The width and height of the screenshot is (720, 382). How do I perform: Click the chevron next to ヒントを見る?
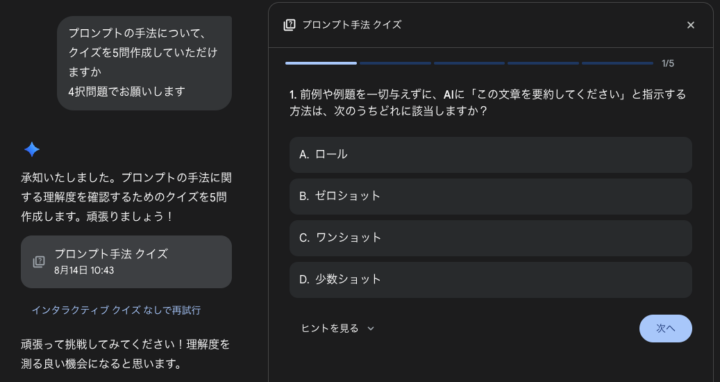pos(371,329)
